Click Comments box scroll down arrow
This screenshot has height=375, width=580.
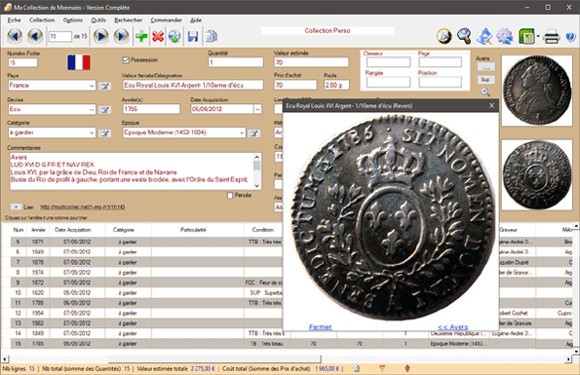tap(257, 186)
